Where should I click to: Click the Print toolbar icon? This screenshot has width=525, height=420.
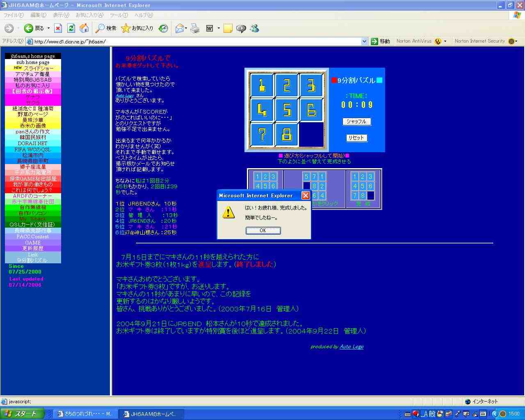(195, 28)
